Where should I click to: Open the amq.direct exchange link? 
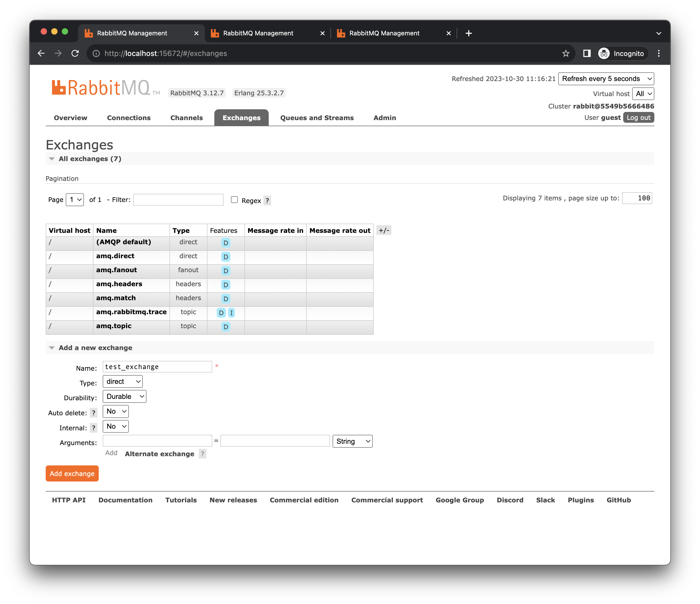tap(115, 256)
